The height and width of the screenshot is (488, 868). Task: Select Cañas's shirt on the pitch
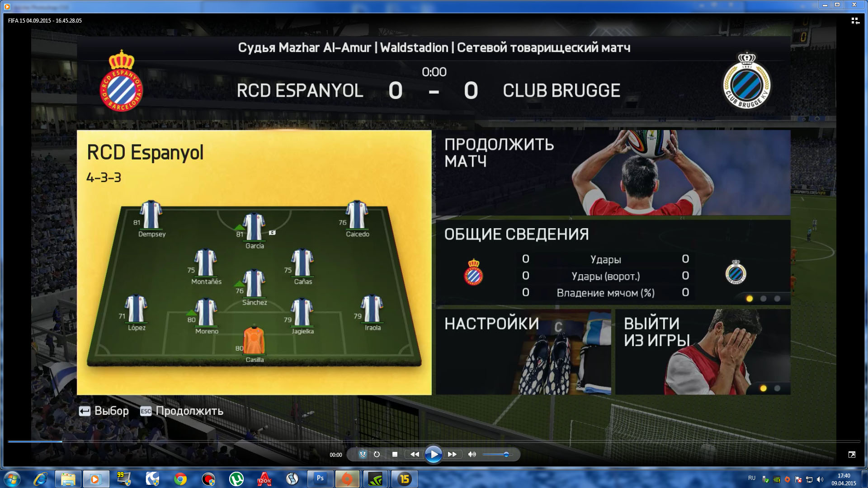(x=302, y=262)
